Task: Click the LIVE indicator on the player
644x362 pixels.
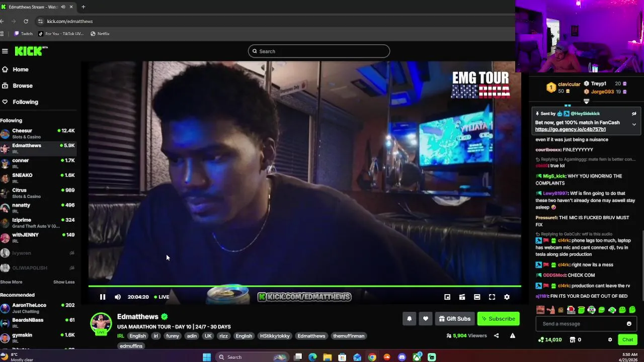Action: click(162, 297)
